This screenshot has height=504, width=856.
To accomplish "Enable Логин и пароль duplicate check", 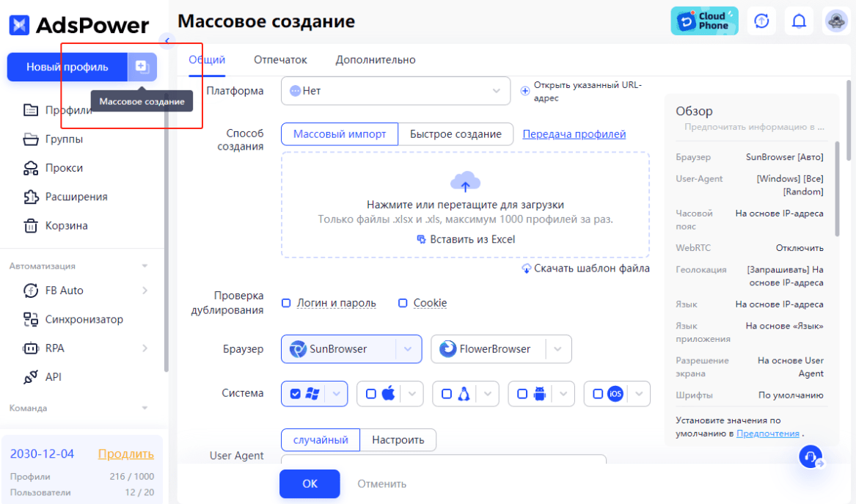I will tap(286, 303).
